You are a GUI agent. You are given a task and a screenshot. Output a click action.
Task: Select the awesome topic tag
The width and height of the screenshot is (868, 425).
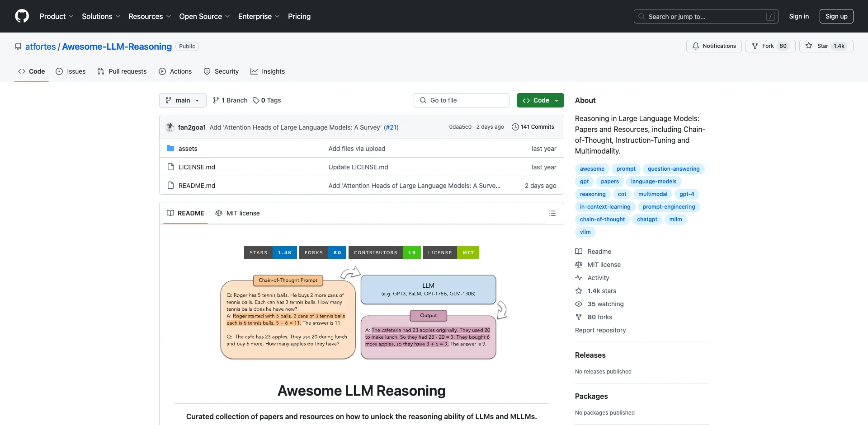[592, 169]
